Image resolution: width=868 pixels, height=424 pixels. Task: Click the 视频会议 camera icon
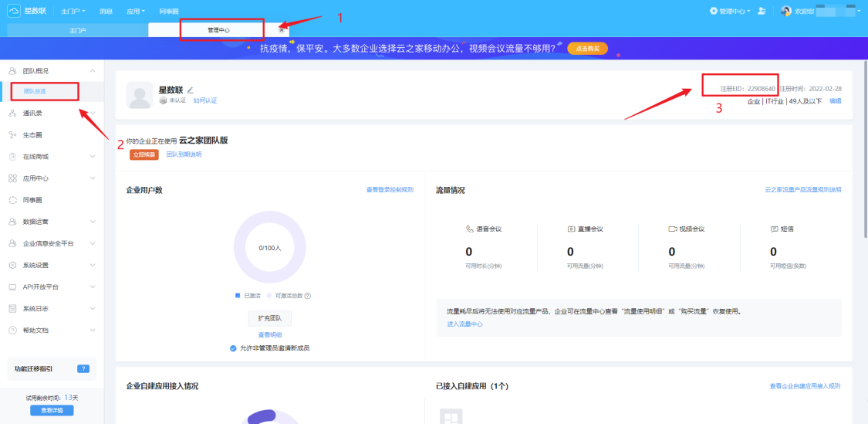[673, 229]
